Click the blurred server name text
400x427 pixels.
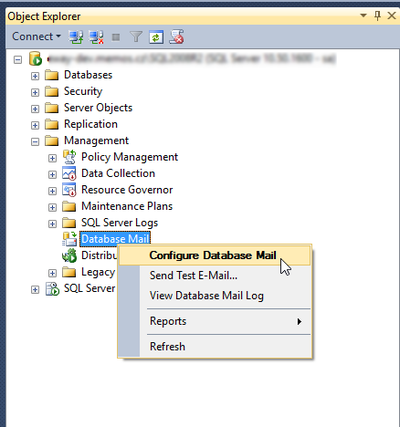point(191,59)
